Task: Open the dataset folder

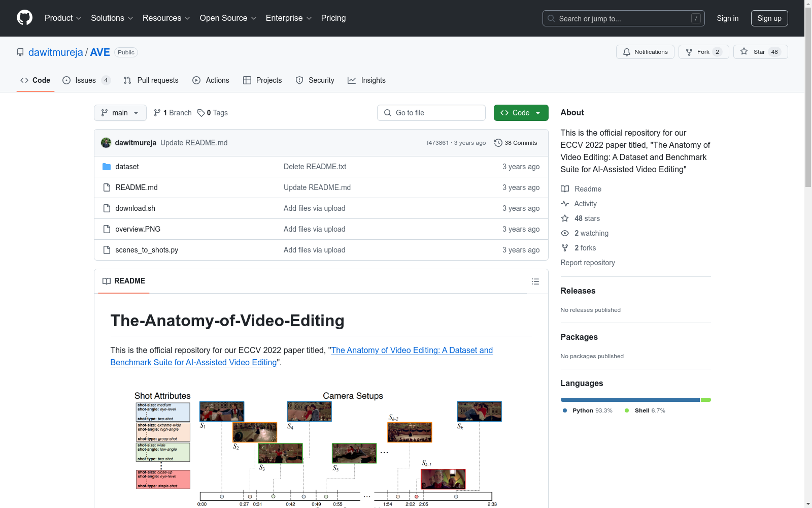Action: pos(127,167)
